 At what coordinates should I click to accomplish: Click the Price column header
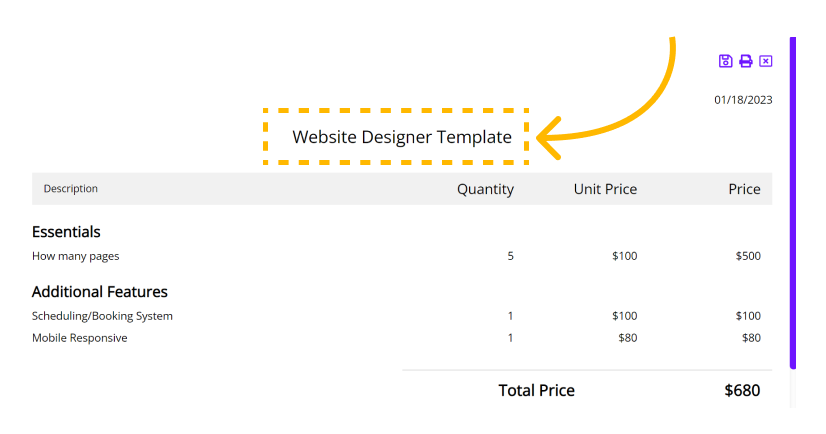[x=744, y=189]
